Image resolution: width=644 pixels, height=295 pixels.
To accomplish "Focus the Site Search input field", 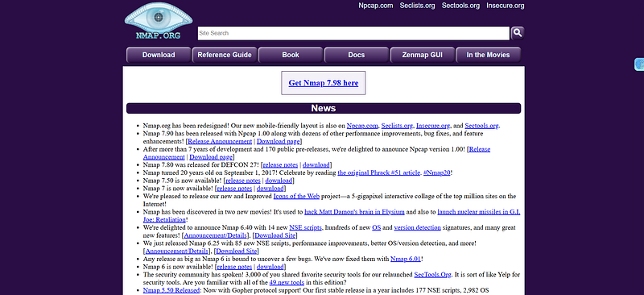I will coord(353,33).
